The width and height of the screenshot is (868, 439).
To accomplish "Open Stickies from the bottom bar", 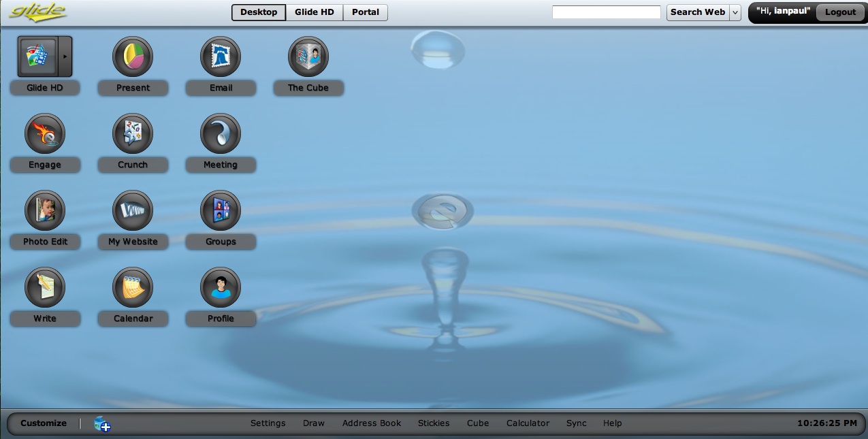I will (434, 423).
